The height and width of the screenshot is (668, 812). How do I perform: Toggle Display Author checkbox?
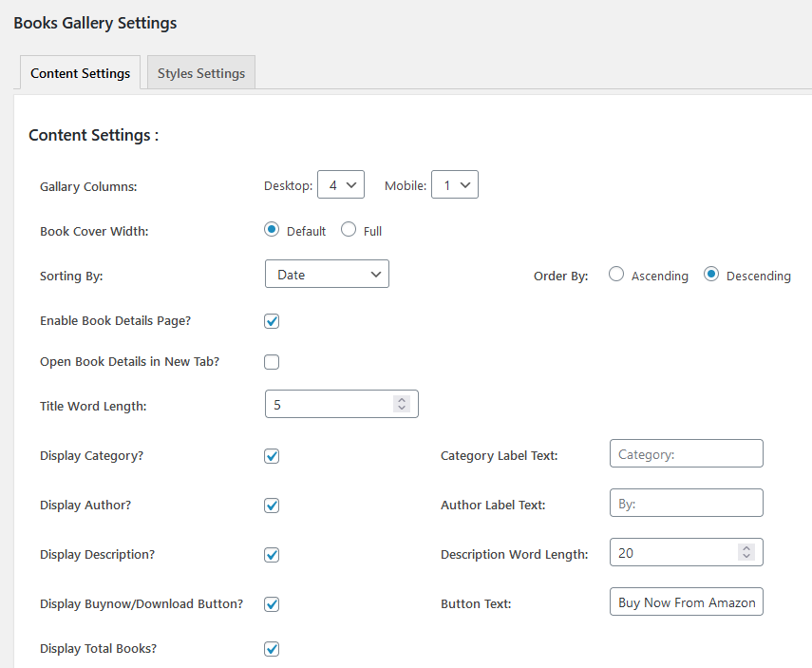coord(272,506)
